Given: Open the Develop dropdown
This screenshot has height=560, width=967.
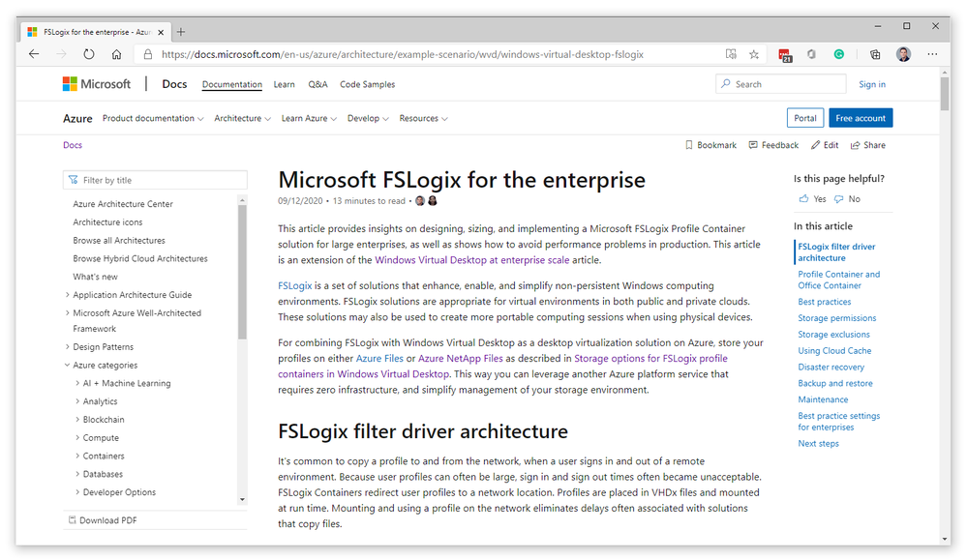Looking at the screenshot, I should click(x=368, y=118).
